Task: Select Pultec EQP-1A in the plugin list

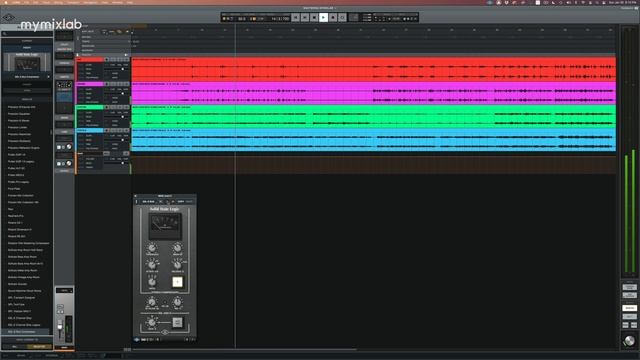Action: [x=17, y=155]
